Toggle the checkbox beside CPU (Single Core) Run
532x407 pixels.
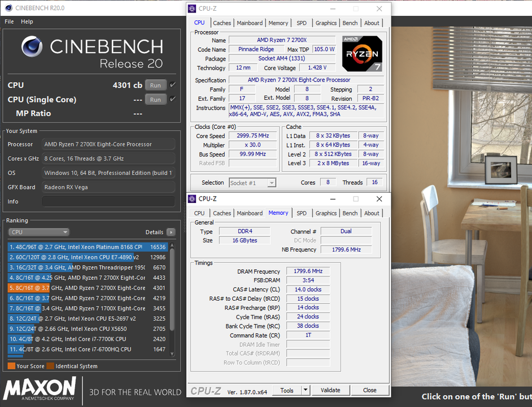(x=173, y=99)
